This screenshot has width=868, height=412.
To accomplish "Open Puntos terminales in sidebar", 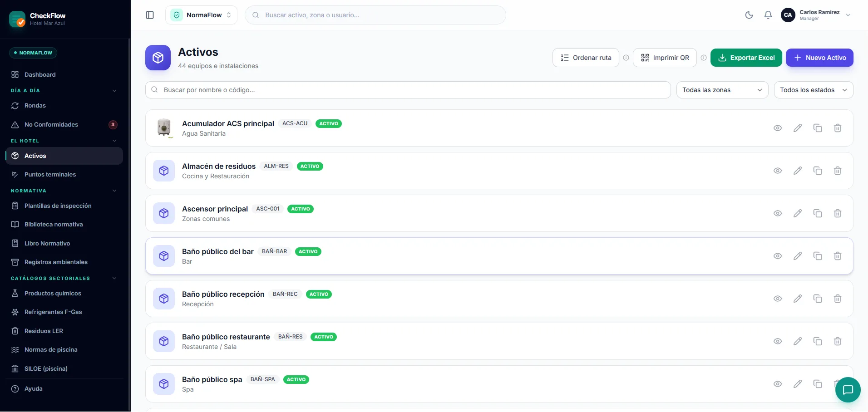I will (x=64, y=174).
